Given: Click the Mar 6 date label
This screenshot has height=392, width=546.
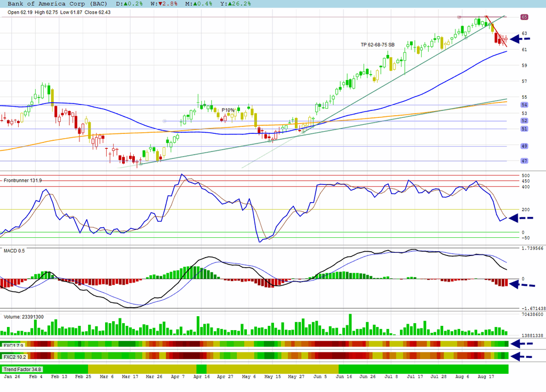Looking at the screenshot, I should coord(107,377).
